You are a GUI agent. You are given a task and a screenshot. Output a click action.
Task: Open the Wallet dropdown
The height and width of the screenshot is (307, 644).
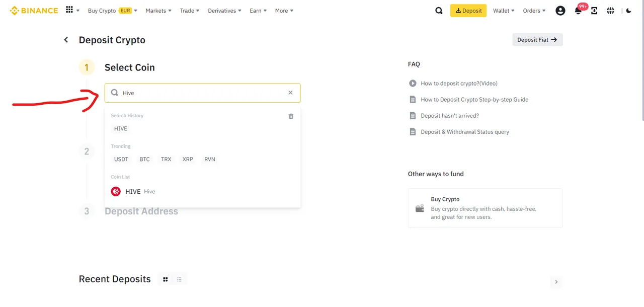(x=504, y=11)
